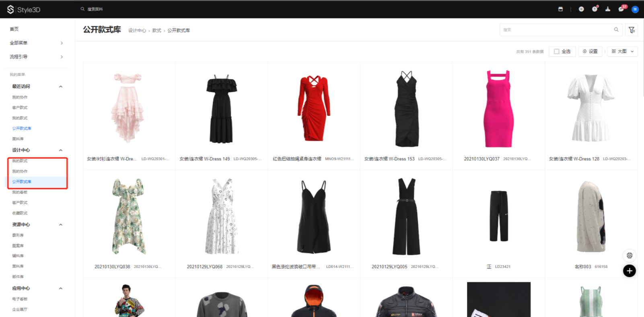Viewport: 644px width, 317px height.
Task: Click the Style3D logo
Action: tap(23, 9)
